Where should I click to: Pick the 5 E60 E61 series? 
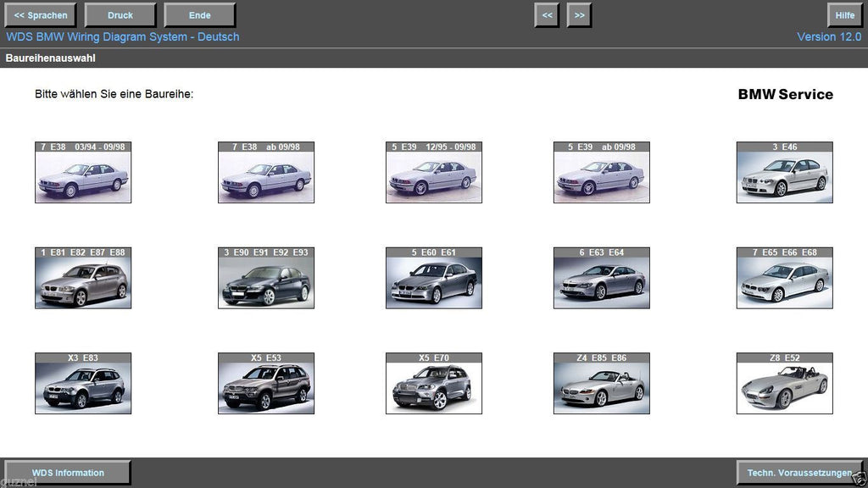(434, 278)
